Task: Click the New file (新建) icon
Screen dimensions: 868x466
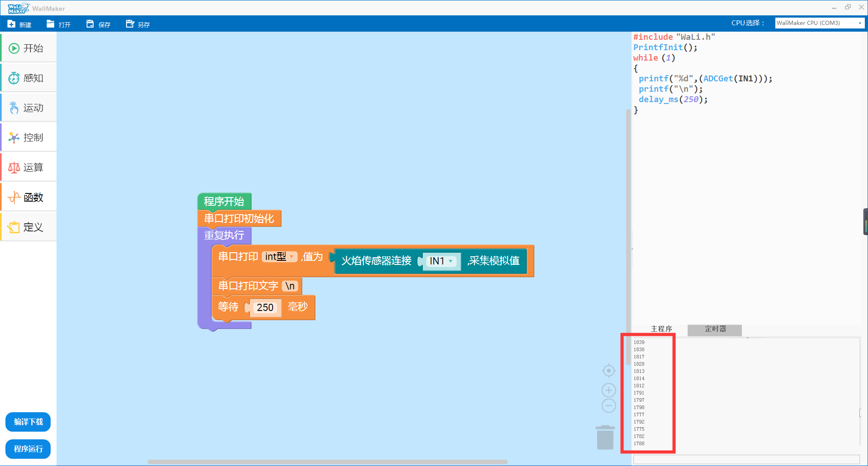Action: (12, 24)
